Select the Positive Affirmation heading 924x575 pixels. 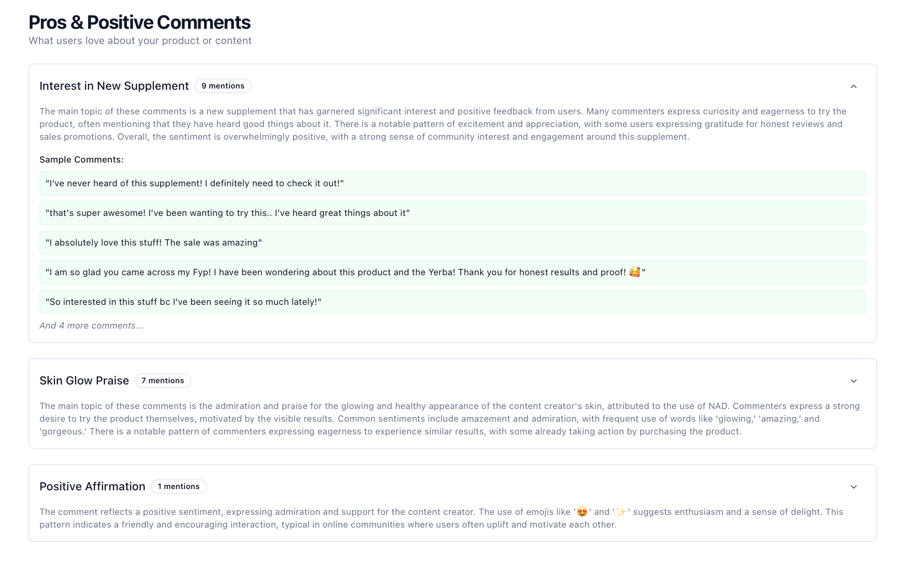(92, 487)
